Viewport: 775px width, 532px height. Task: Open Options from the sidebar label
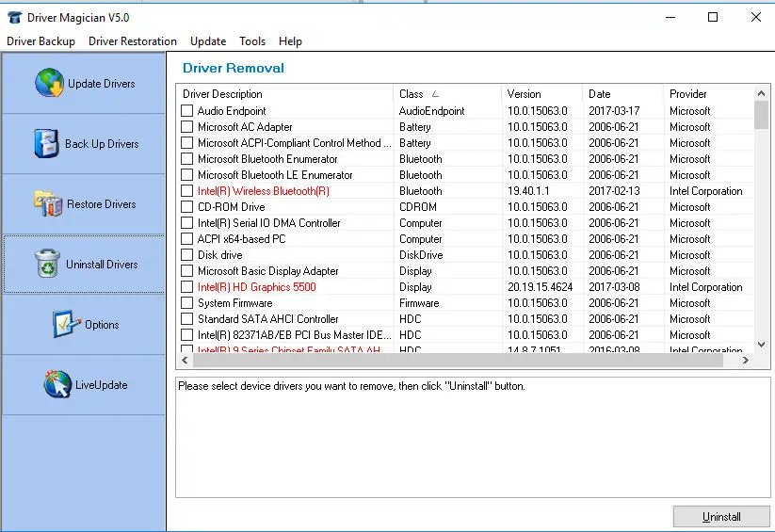102,325
